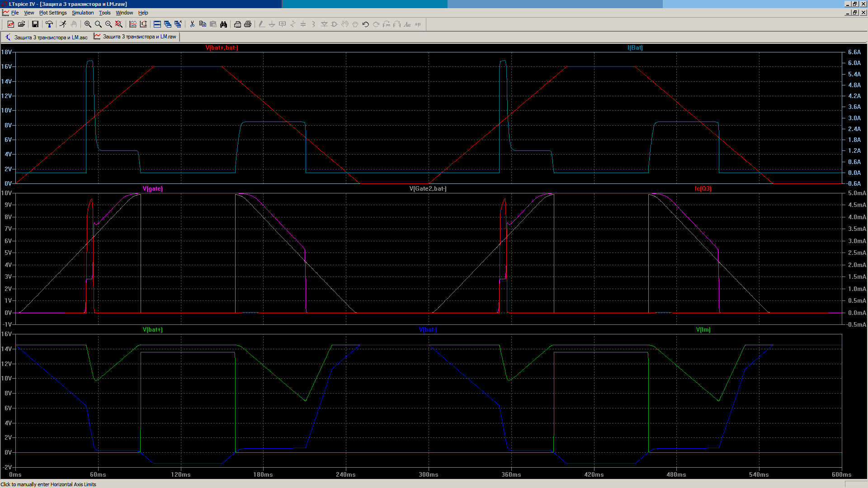The width and height of the screenshot is (868, 488).
Task: Click the green V(bat+) trace label
Action: point(153,329)
